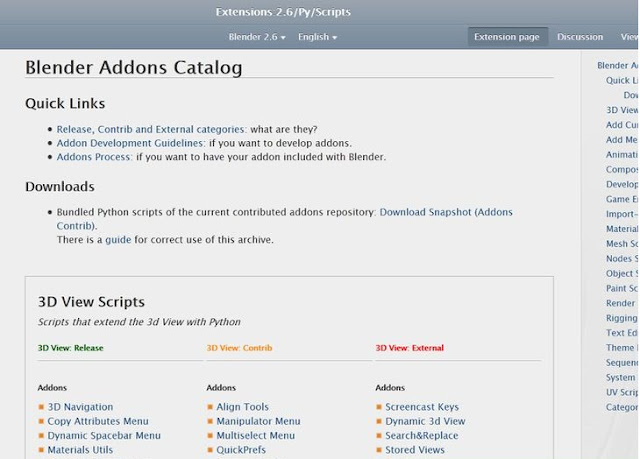Click the Blender Addons Catalog heading

coord(134,67)
